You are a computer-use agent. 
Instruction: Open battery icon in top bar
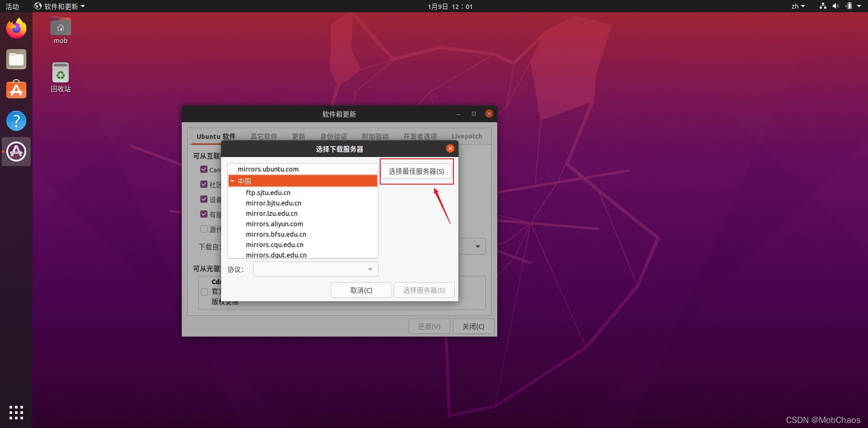coord(849,6)
